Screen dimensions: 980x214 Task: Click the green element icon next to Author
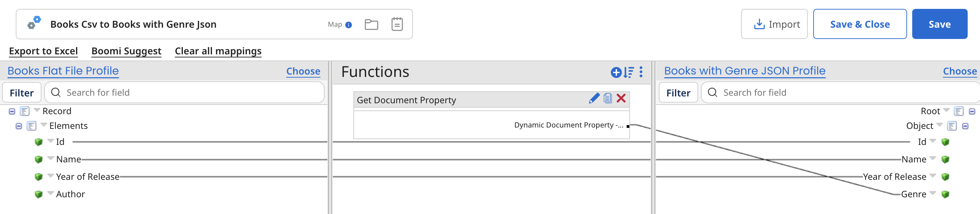38,194
